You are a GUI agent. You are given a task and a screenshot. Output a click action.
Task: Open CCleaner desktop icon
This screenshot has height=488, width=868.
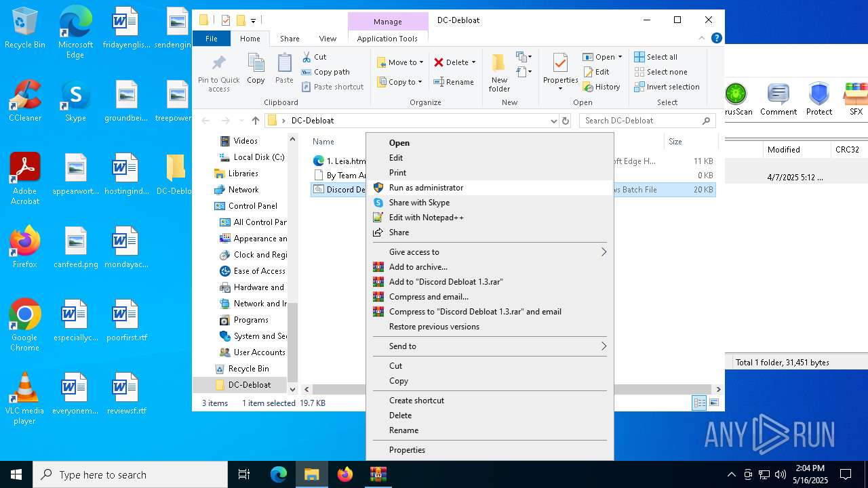[25, 101]
